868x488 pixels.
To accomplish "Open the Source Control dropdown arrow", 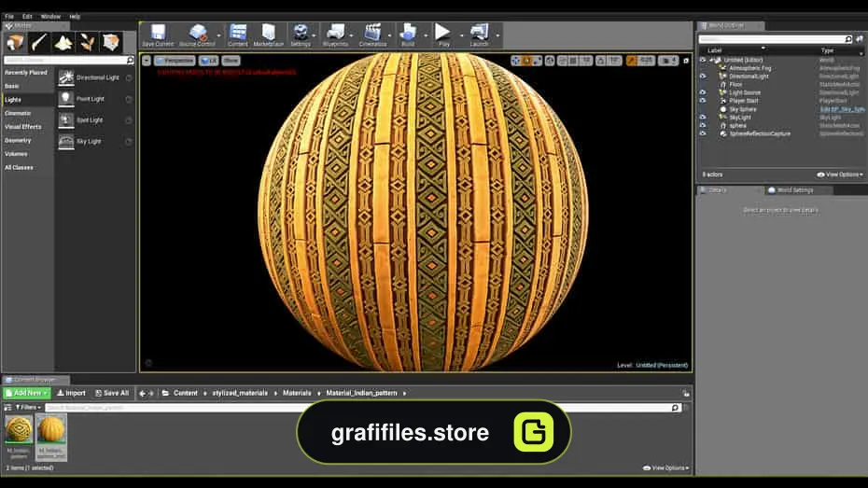I will click(218, 35).
